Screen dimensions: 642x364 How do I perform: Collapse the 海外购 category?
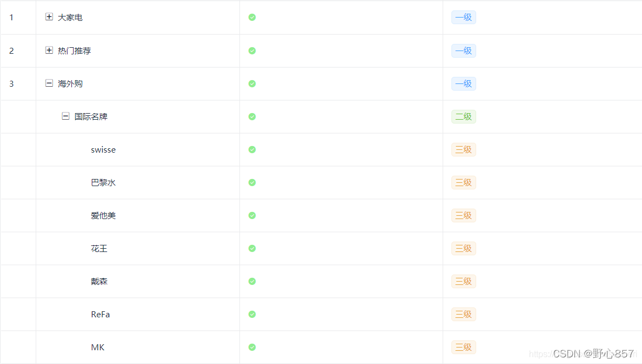pos(48,83)
